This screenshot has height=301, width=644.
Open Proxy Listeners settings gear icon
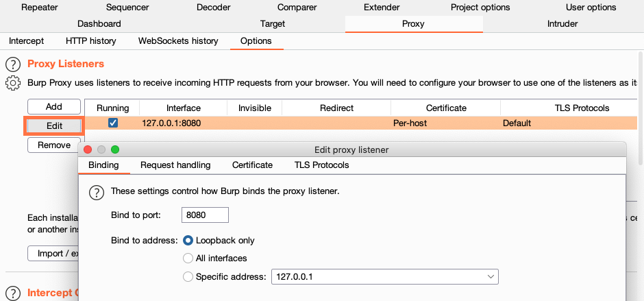pos(13,83)
